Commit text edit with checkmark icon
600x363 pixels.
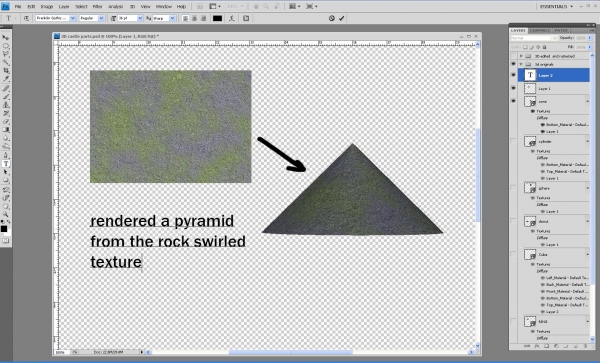341,18
